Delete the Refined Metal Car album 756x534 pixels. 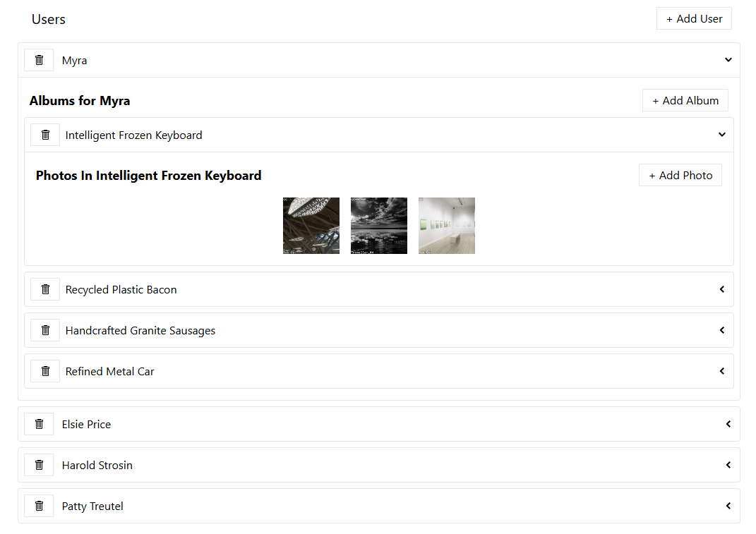45,371
